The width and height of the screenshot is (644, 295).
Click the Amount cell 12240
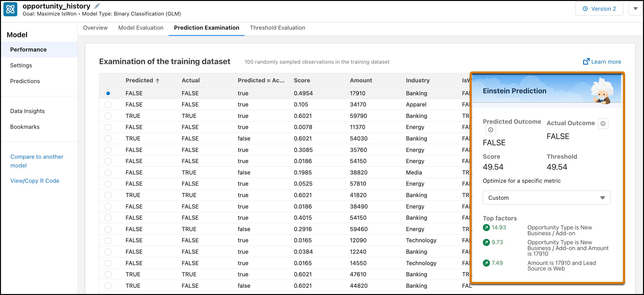point(358,252)
